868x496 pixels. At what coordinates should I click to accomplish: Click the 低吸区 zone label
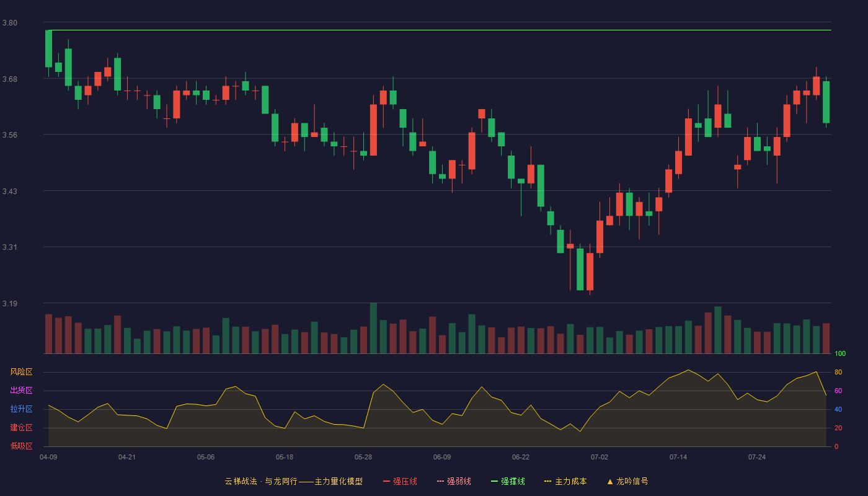tap(21, 446)
